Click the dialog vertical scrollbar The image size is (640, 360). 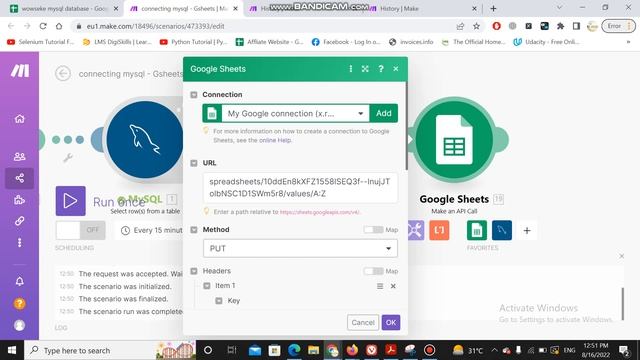point(406,127)
